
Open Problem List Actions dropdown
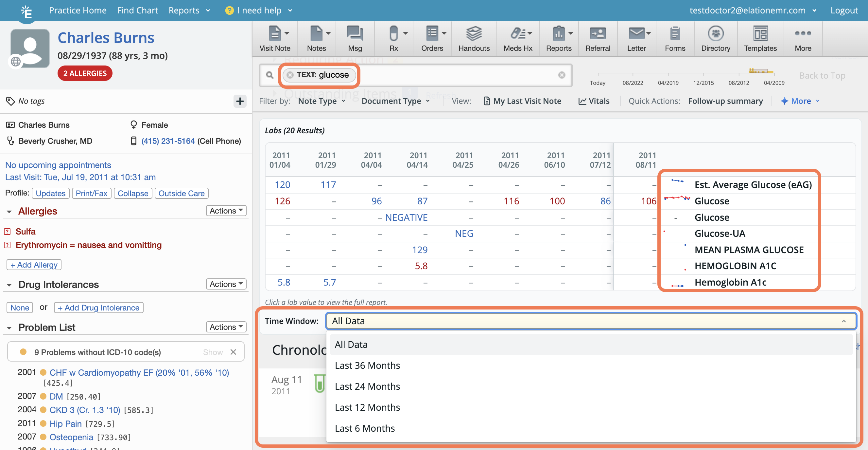tap(226, 327)
